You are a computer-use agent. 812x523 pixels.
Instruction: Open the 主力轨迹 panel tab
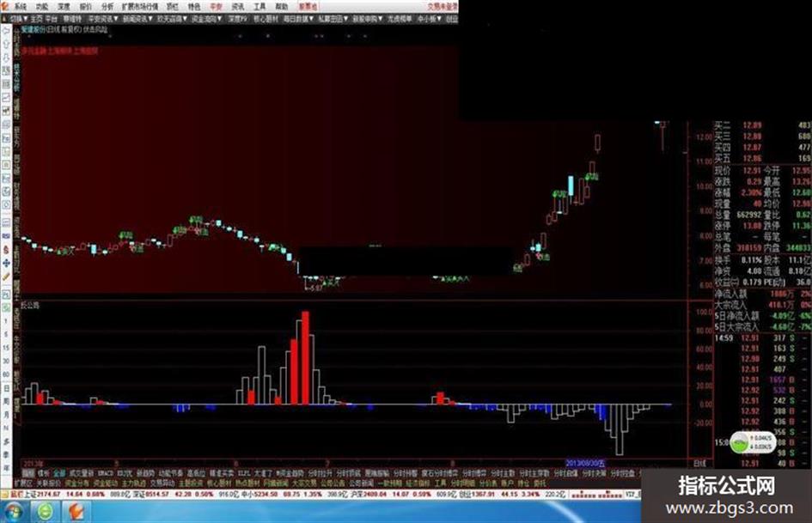click(x=133, y=483)
